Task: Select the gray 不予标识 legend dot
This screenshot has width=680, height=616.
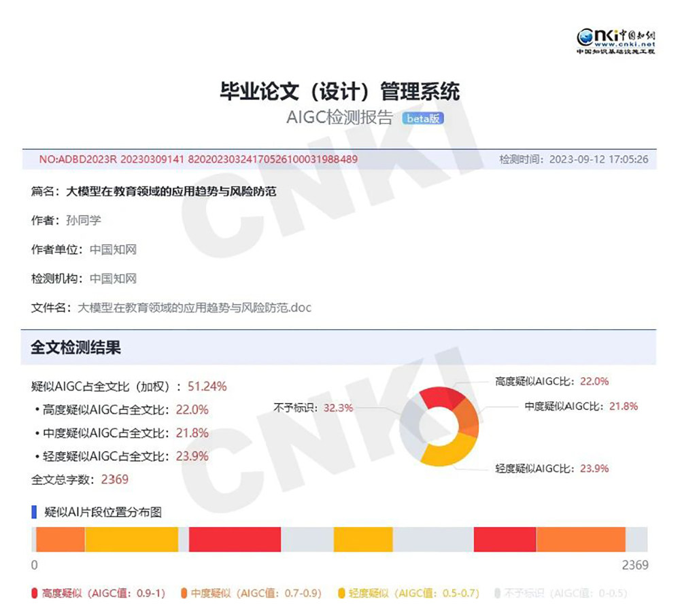Action: 497,593
